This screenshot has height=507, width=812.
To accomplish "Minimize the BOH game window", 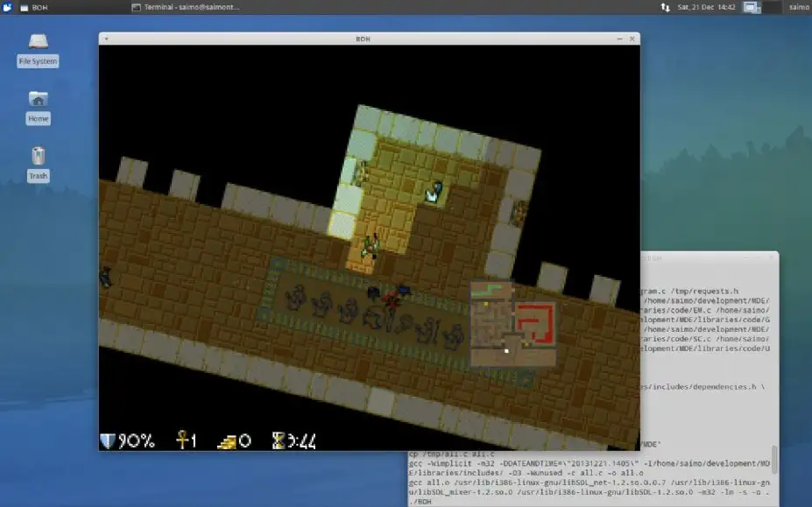I will pyautogui.click(x=619, y=39).
